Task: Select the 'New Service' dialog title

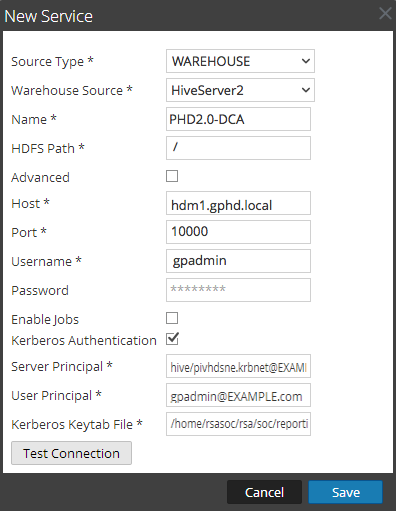Action: [x=49, y=16]
